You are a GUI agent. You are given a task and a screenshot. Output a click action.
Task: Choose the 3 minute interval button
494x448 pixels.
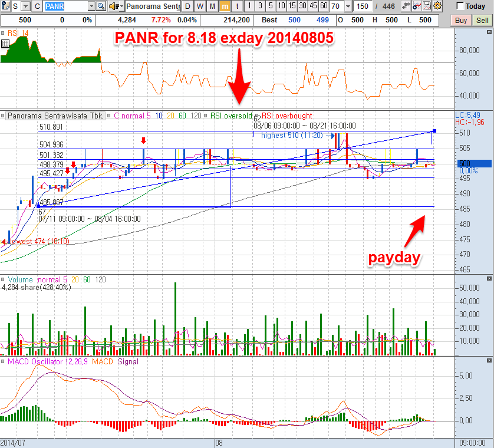click(x=260, y=6)
